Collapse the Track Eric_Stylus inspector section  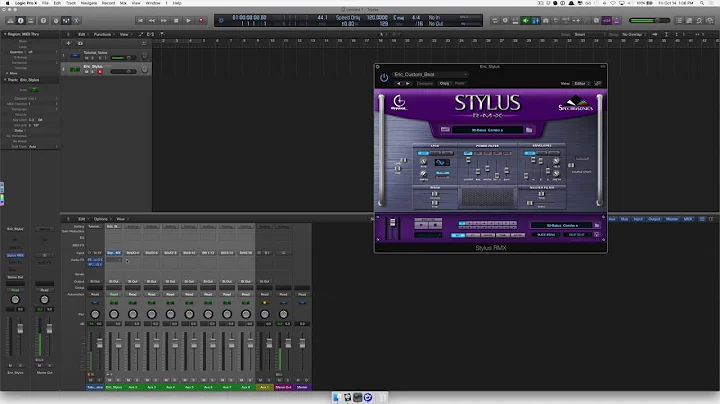5,80
